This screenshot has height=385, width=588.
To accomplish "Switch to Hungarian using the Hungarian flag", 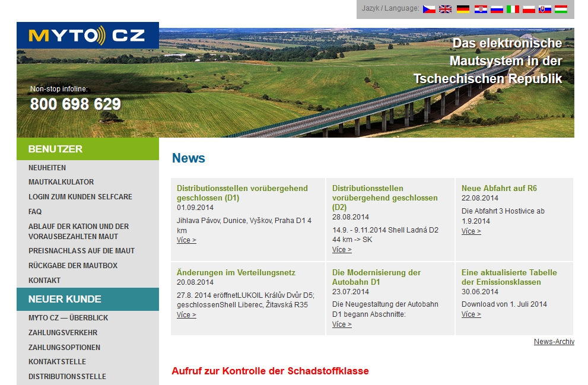I will tap(561, 9).
